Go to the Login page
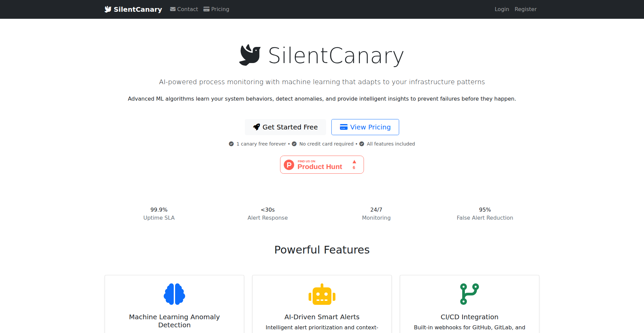Viewport: 644px width, 333px height. pyautogui.click(x=502, y=9)
